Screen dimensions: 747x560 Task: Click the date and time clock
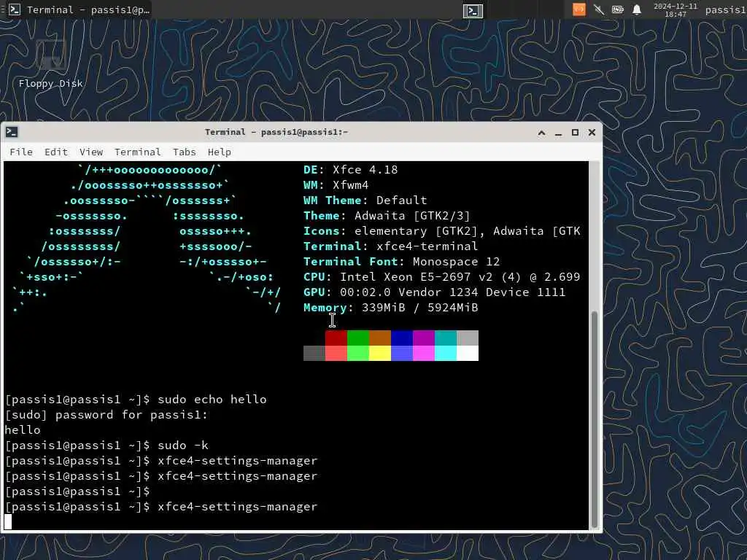pos(675,10)
